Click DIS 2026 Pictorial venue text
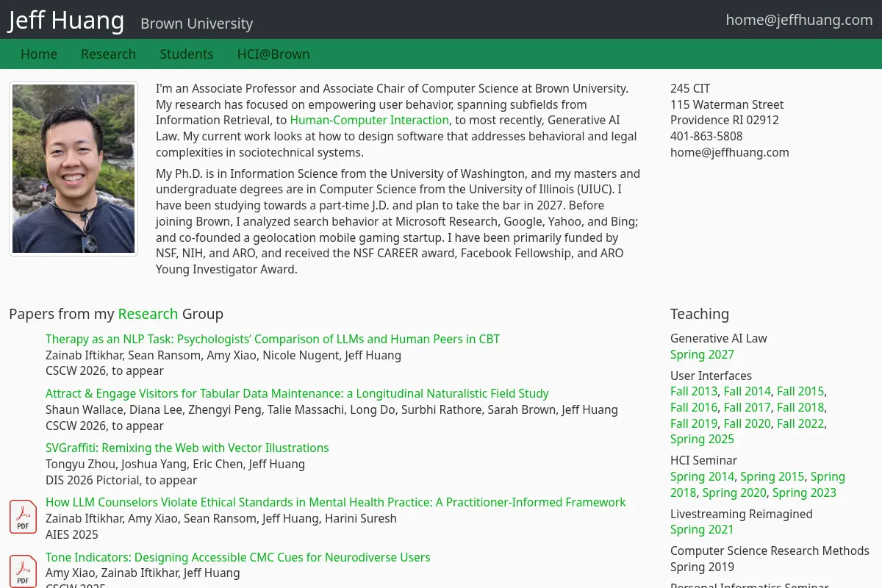This screenshot has width=882, height=588. [121, 480]
